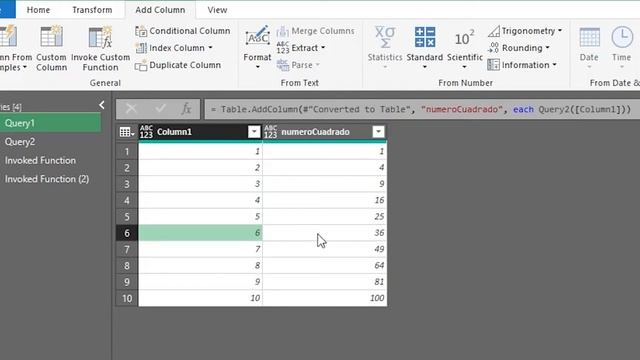This screenshot has height=360, width=640.
Task: Select row number 10 header
Action: pos(127,298)
